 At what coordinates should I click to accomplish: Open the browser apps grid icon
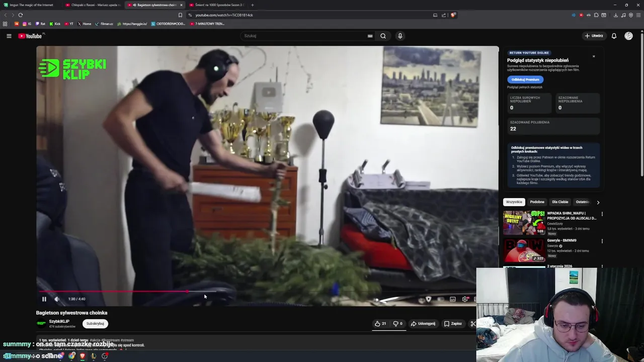tap(5, 24)
